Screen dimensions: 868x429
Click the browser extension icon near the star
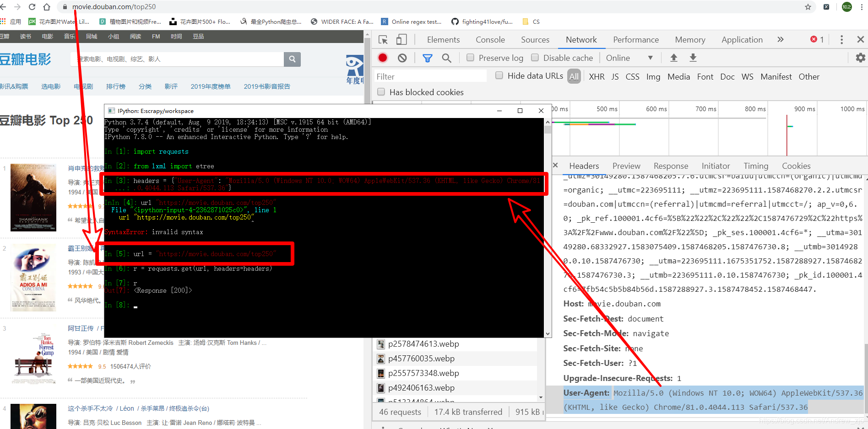tap(826, 7)
